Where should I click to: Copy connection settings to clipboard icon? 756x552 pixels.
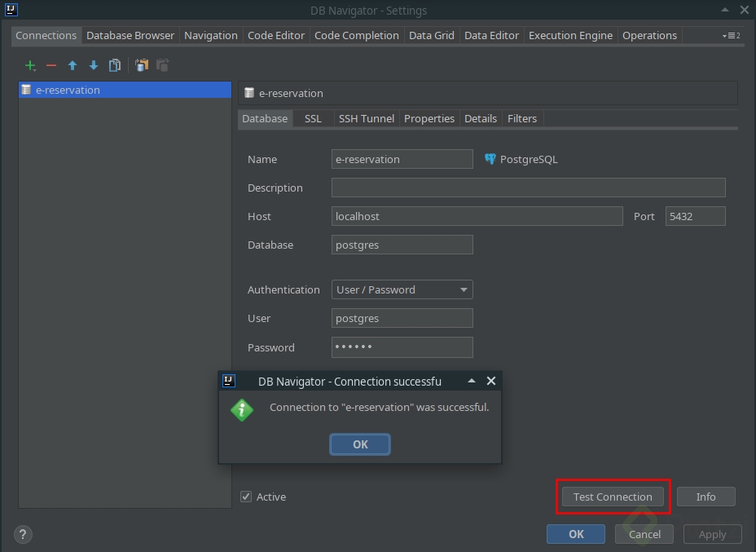click(142, 65)
